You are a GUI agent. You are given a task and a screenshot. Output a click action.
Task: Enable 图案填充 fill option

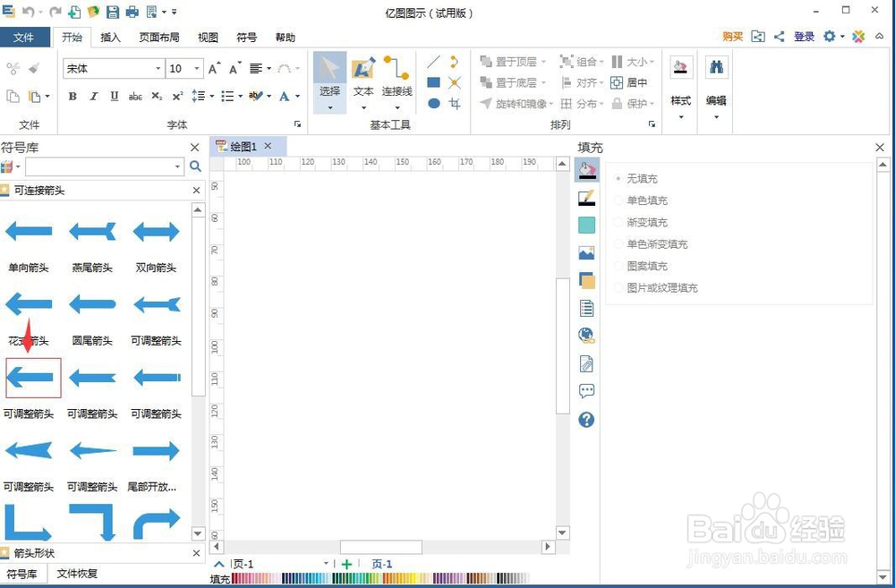click(646, 266)
